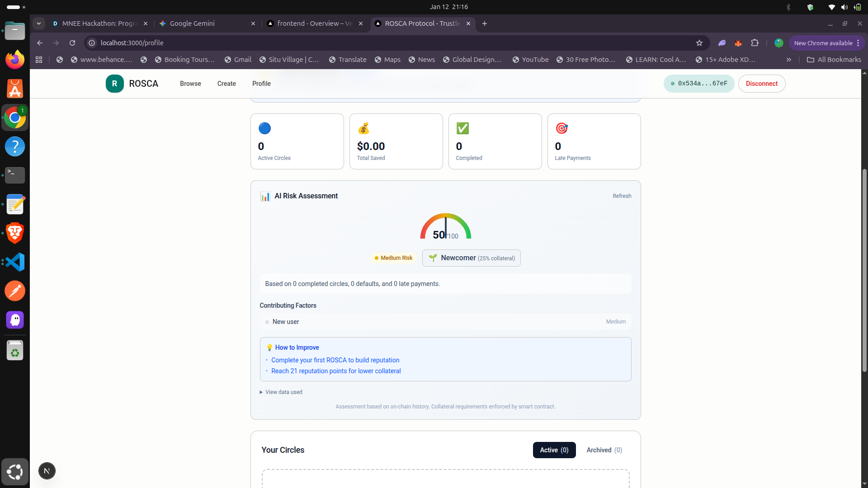
Task: Open the tab search dropdown arrow
Action: (39, 23)
